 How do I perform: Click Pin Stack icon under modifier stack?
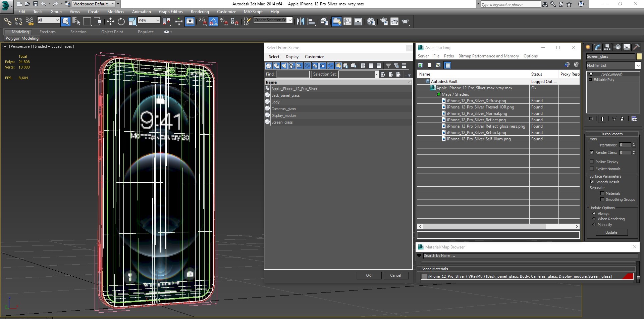coord(591,119)
